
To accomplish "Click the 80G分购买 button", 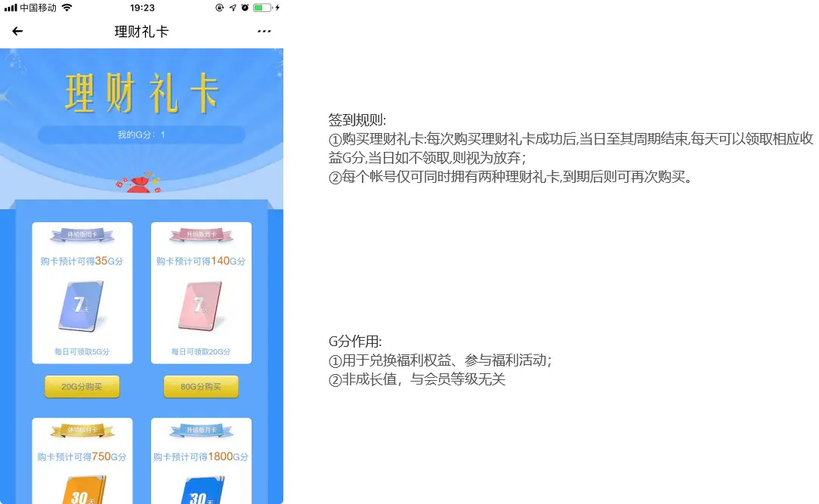I will (x=201, y=386).
